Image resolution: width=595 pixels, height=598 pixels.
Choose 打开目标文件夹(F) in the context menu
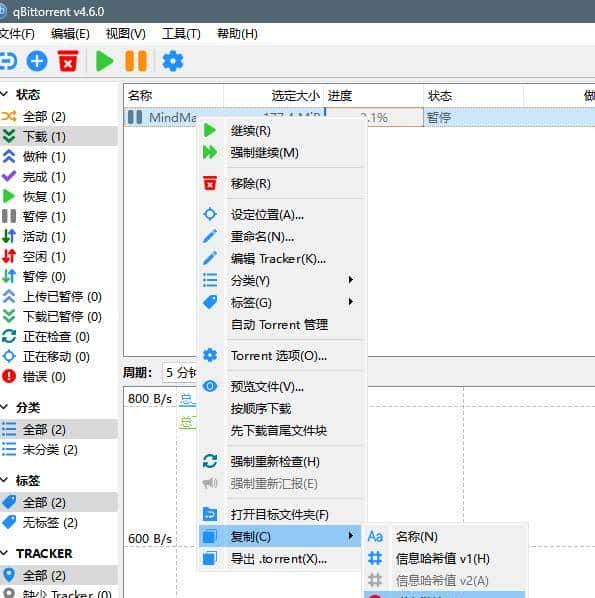[x=281, y=514]
